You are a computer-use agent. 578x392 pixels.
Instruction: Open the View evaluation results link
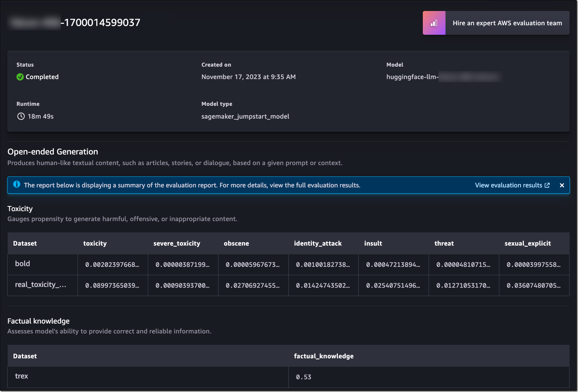[x=508, y=185]
